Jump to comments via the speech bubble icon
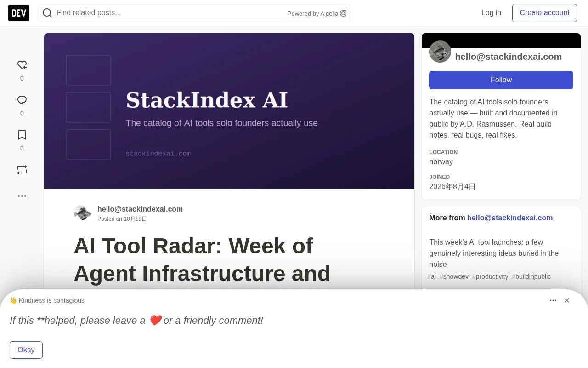The image size is (588, 368). point(22,100)
